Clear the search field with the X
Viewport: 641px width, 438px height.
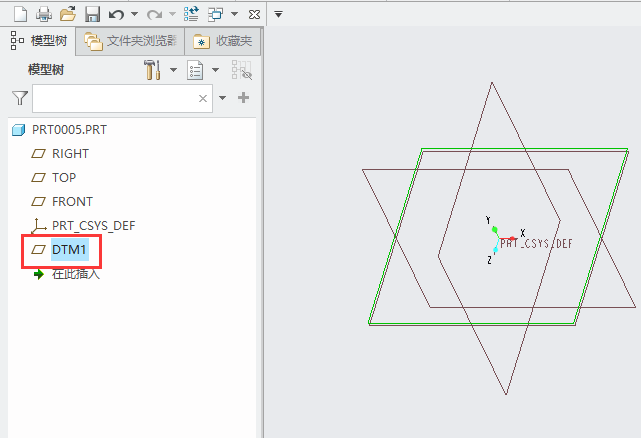pos(203,99)
